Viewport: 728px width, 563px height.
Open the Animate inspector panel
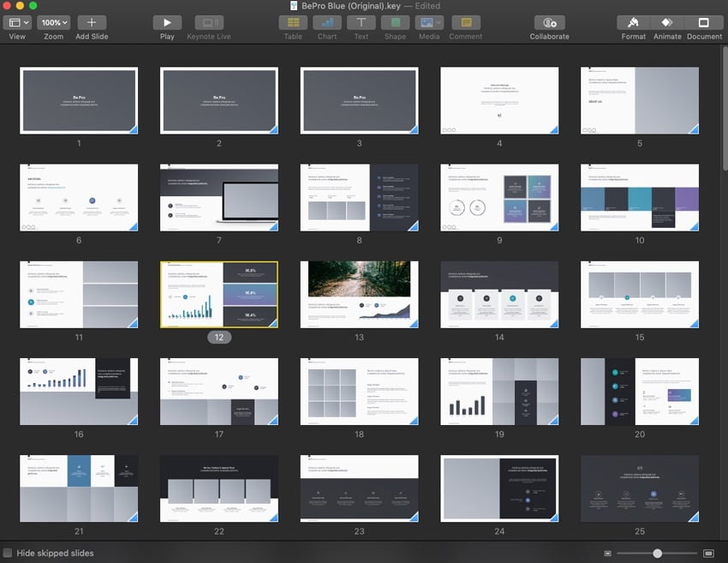[667, 23]
